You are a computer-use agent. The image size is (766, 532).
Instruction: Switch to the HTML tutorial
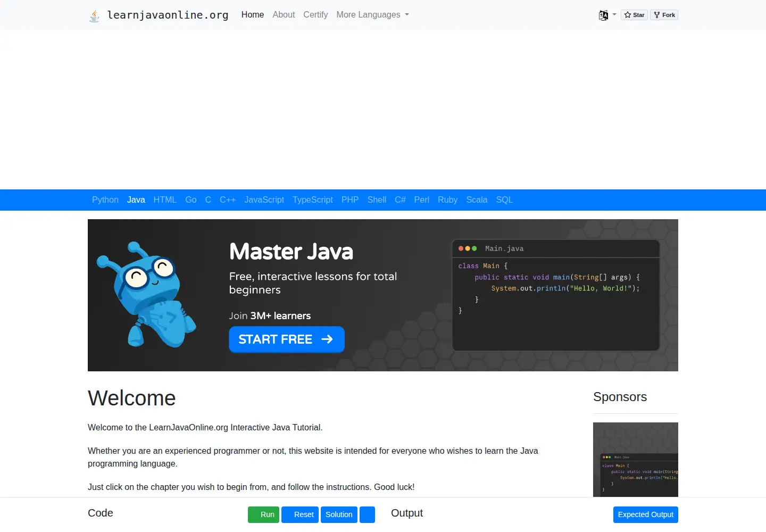(165, 200)
